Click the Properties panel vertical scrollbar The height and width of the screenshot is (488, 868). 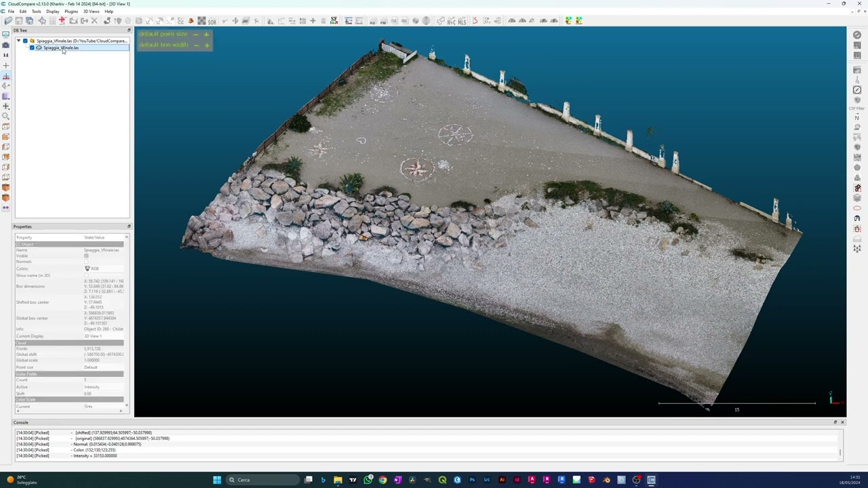[x=127, y=322]
